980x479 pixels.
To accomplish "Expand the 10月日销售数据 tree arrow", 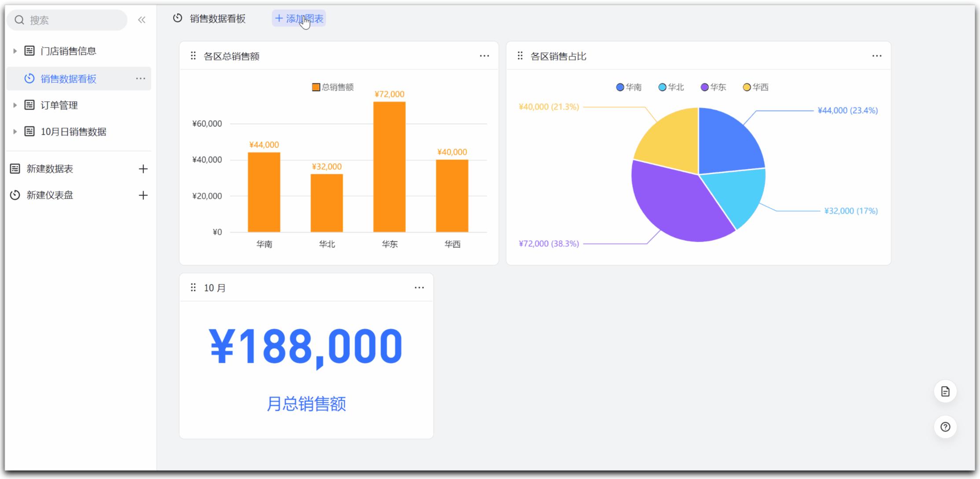I will (x=15, y=132).
